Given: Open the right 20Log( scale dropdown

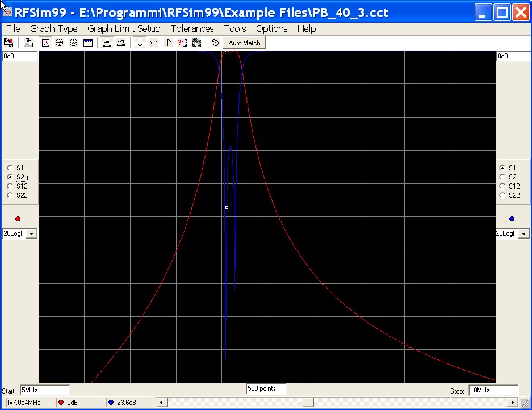Looking at the screenshot, I should (x=524, y=233).
